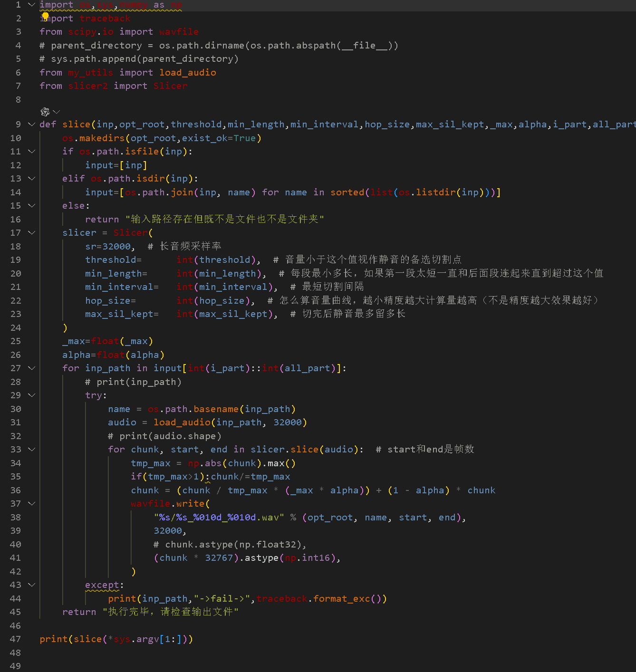This screenshot has height=672, width=636.
Task: Collapse the else block at line 15
Action: [x=31, y=205]
